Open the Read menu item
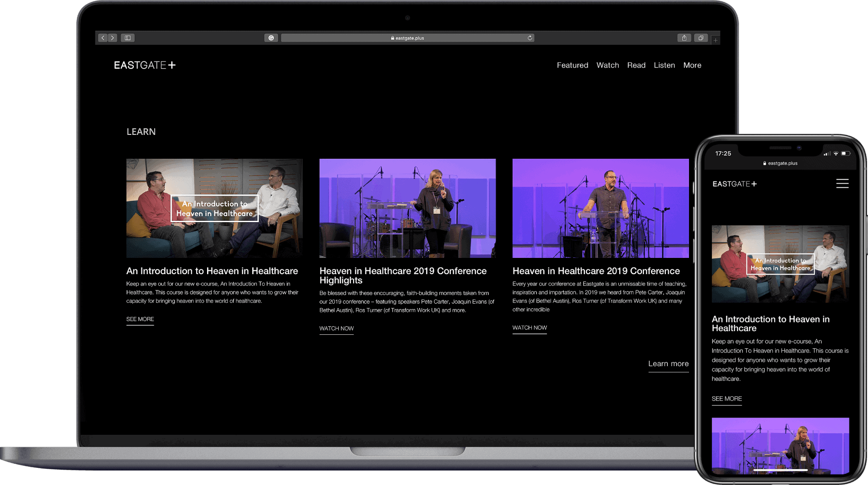 (x=636, y=65)
